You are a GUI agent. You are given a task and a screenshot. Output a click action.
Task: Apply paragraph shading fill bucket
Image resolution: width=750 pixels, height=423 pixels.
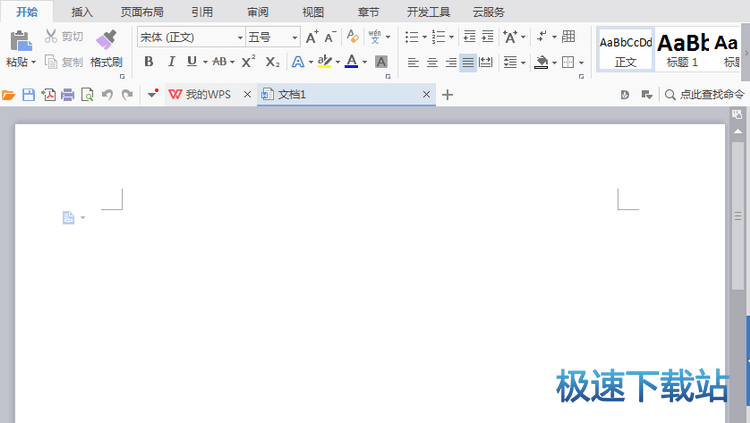click(541, 62)
